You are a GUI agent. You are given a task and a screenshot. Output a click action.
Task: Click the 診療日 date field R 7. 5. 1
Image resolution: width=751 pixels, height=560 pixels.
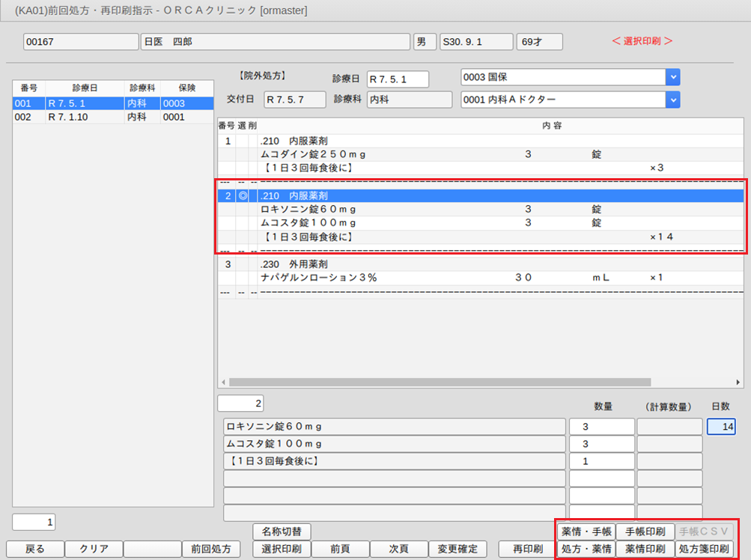397,79
